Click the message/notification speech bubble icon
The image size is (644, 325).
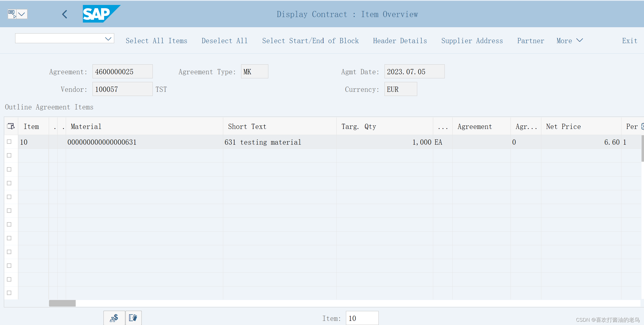pos(12,14)
